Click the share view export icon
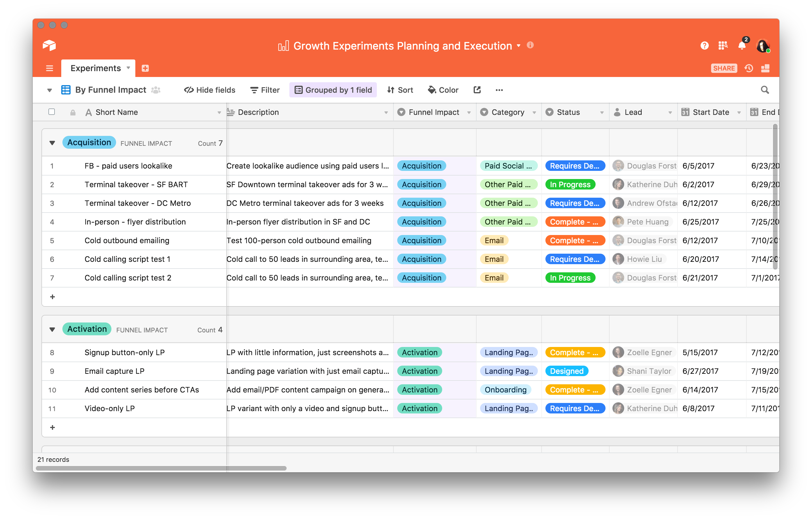812x519 pixels. tap(477, 90)
